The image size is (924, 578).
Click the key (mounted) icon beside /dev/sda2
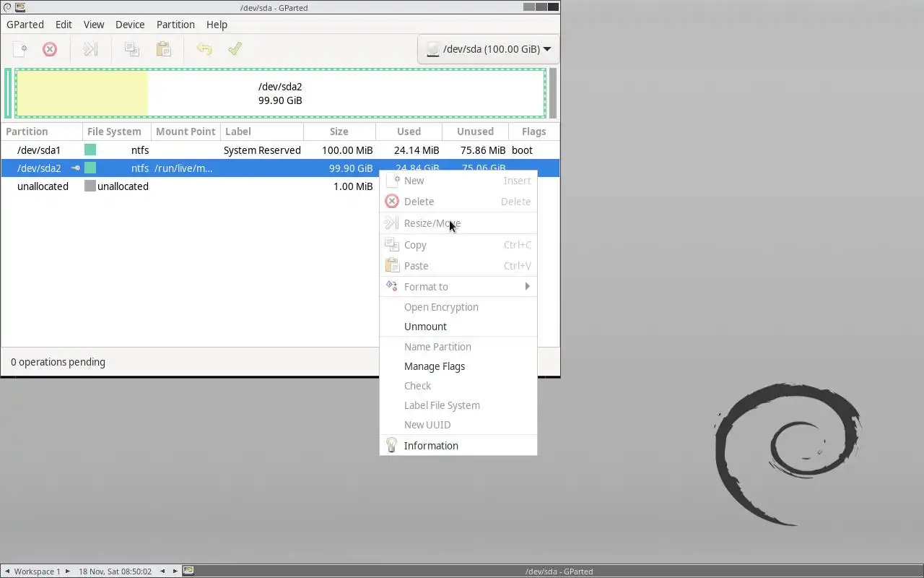click(x=76, y=168)
